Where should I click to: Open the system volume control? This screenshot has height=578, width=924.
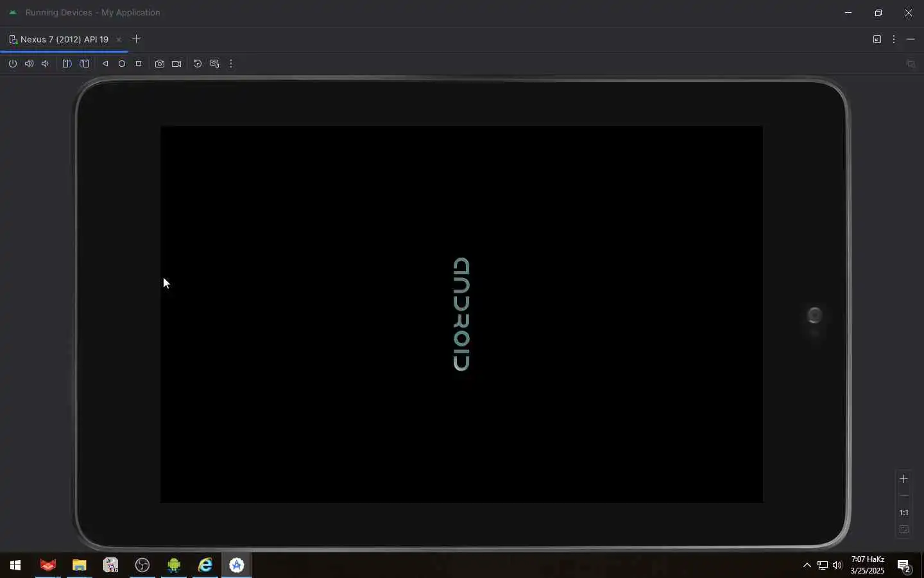pyautogui.click(x=837, y=565)
